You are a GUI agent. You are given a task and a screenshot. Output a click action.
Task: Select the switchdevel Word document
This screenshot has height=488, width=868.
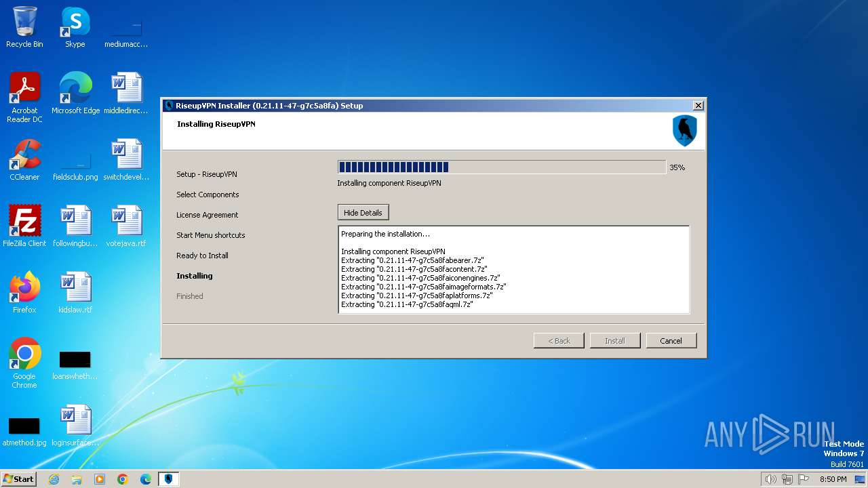click(126, 160)
